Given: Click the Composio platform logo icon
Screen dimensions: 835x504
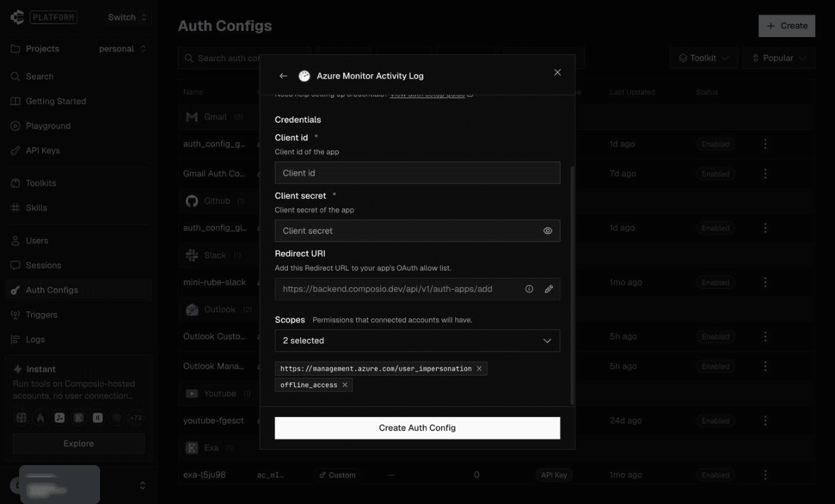Looking at the screenshot, I should [x=17, y=17].
